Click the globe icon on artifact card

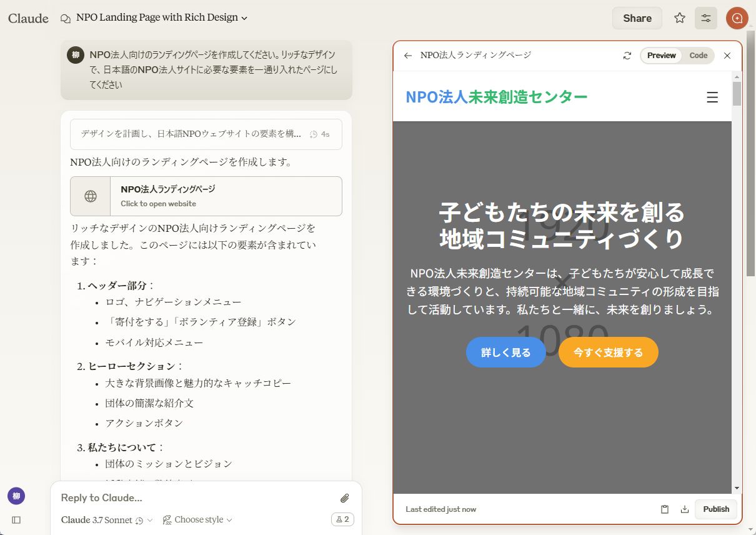tap(91, 196)
